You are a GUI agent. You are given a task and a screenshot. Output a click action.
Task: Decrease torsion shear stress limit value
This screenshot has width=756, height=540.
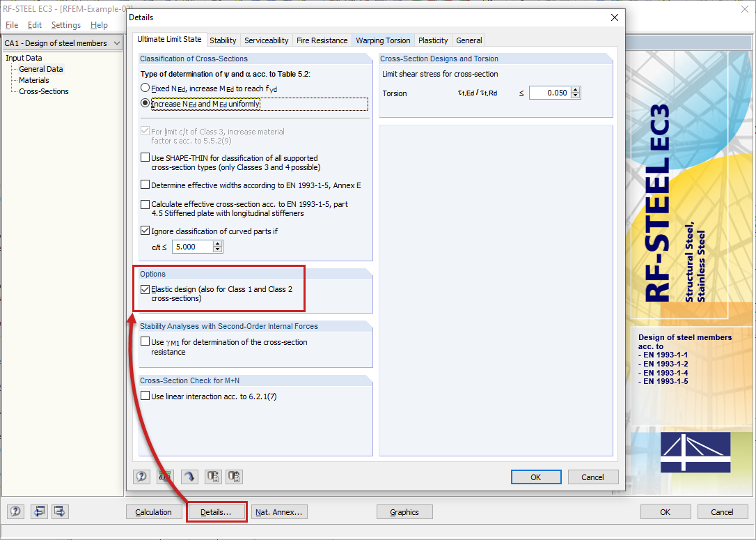coord(576,95)
